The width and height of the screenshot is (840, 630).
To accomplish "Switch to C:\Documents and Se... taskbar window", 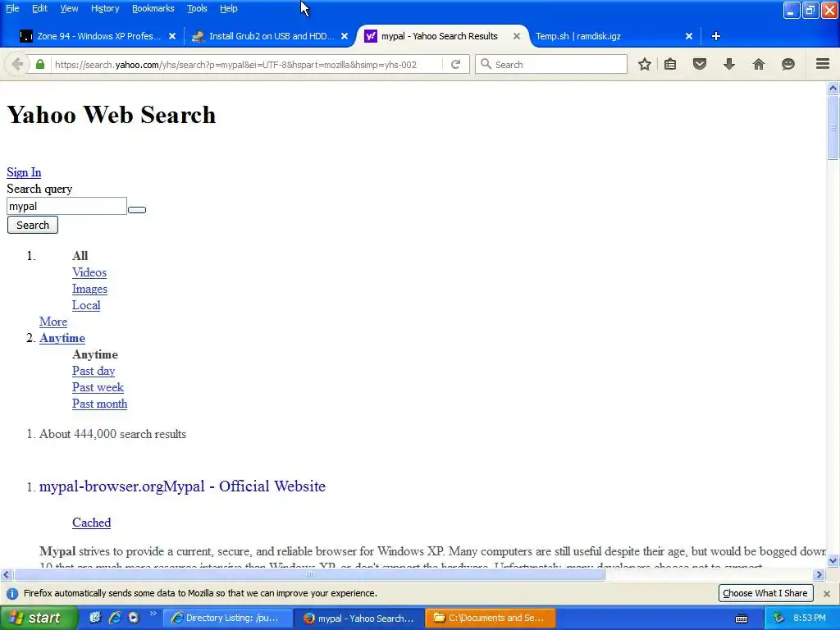I will click(491, 619).
